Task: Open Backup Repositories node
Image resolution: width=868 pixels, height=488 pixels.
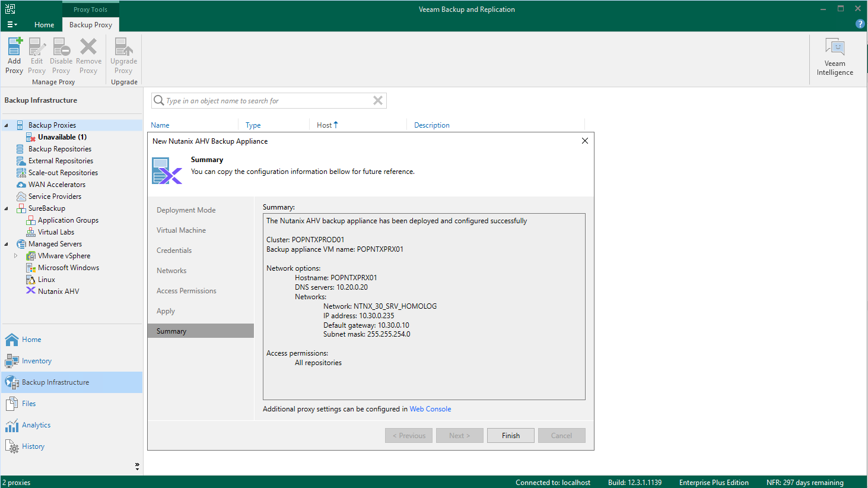Action: (x=60, y=149)
